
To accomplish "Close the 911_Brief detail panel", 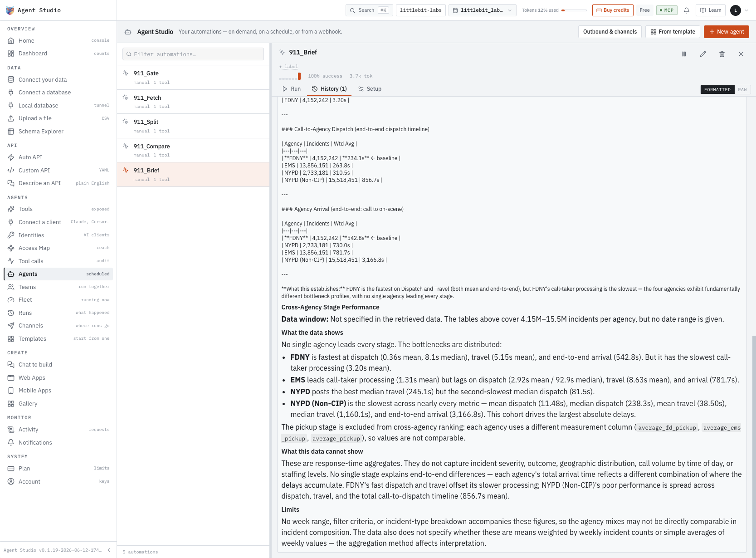I will [741, 54].
